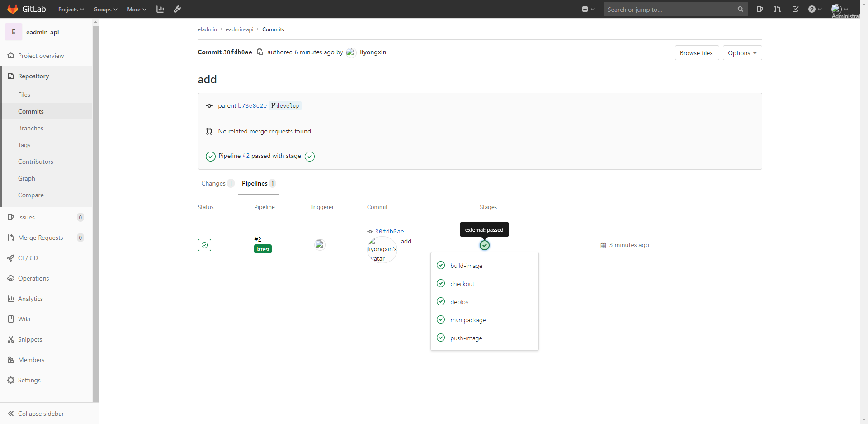Viewport: 868px width, 424px height.
Task: Open the admin area wrench icon
Action: coord(177,9)
